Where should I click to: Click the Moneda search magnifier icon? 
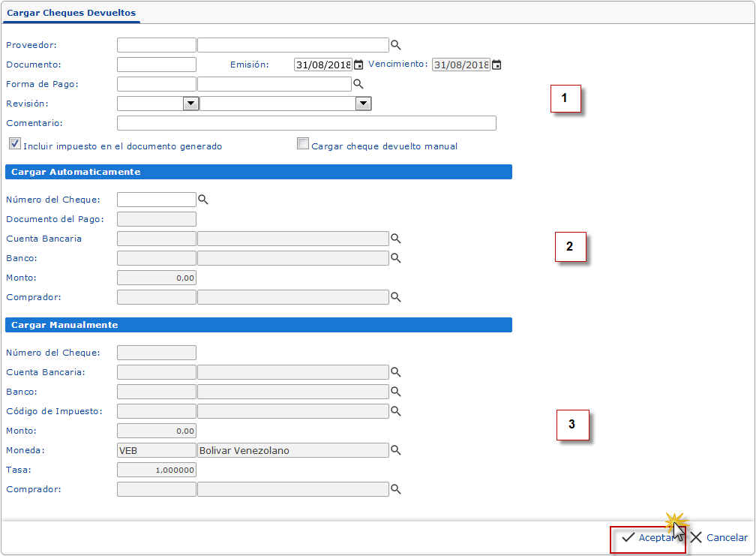396,450
